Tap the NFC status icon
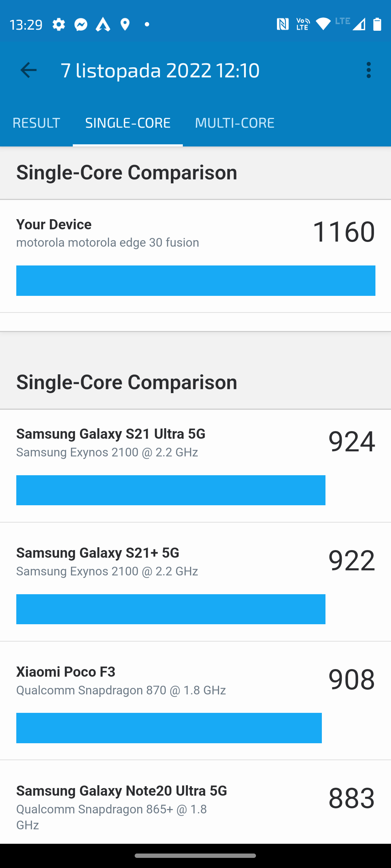This screenshot has height=868, width=391. click(x=283, y=25)
